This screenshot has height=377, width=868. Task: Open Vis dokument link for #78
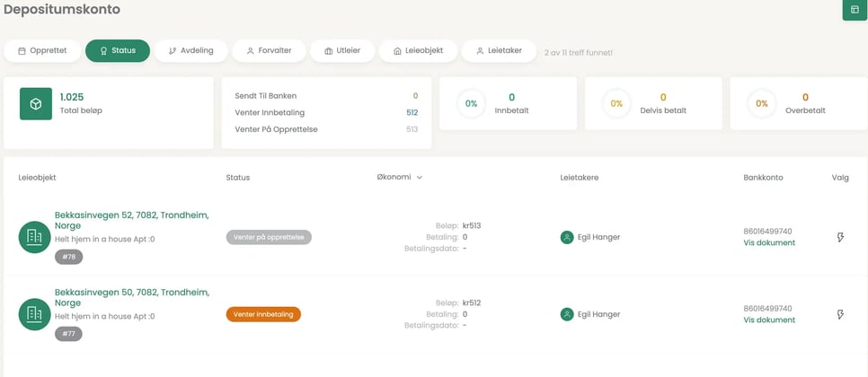(769, 242)
